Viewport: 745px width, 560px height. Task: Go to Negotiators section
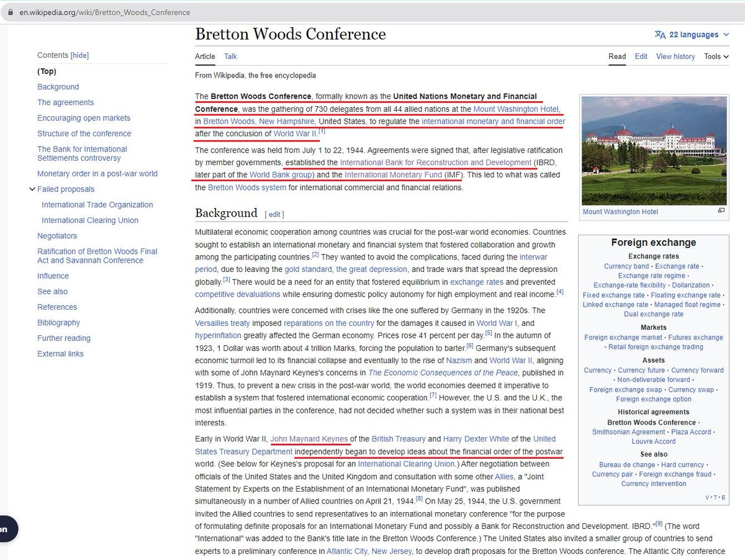[57, 236]
